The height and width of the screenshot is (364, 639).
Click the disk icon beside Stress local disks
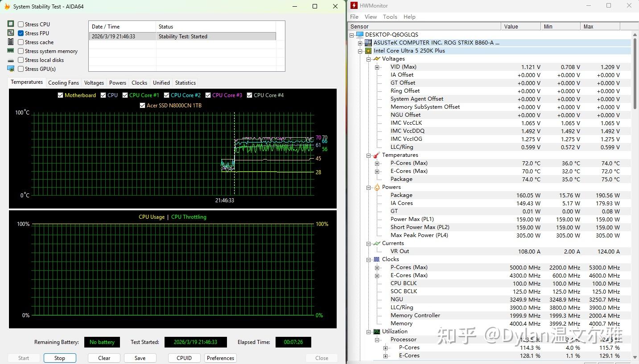pos(11,60)
